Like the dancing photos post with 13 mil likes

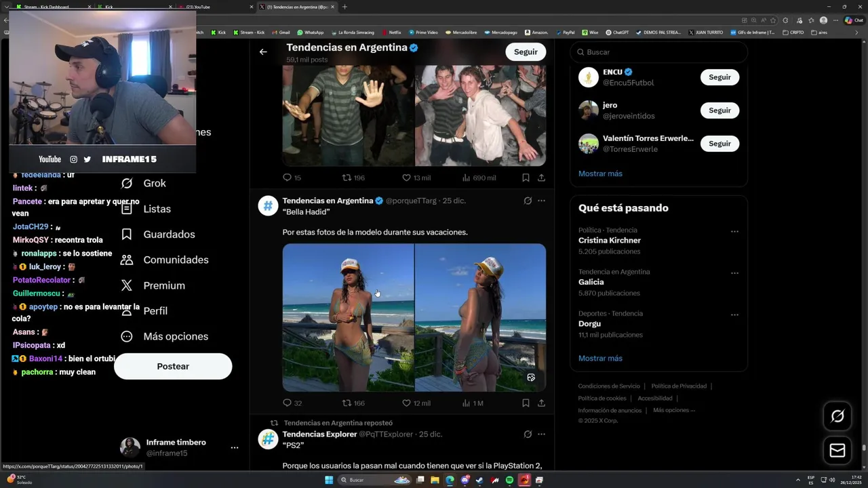click(x=416, y=178)
